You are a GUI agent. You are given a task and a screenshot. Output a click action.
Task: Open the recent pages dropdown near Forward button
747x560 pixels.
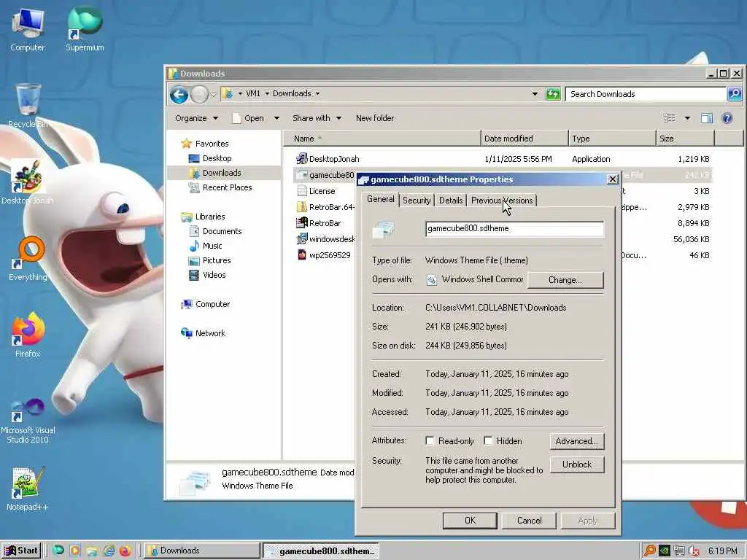[214, 94]
